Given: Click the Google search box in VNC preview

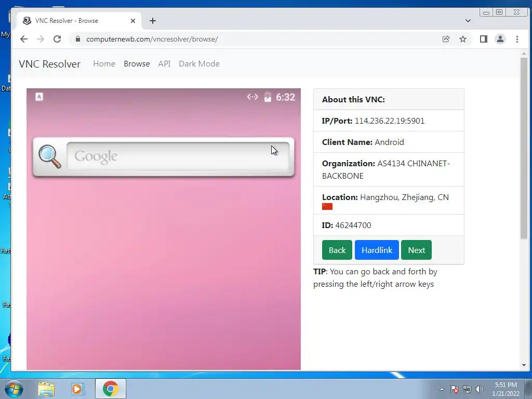Looking at the screenshot, I should 178,156.
